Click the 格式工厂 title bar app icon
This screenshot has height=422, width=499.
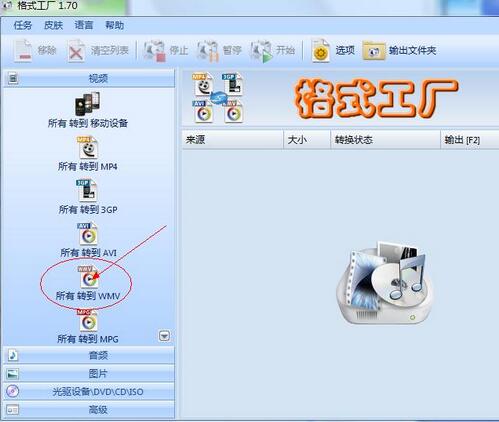(7, 5)
